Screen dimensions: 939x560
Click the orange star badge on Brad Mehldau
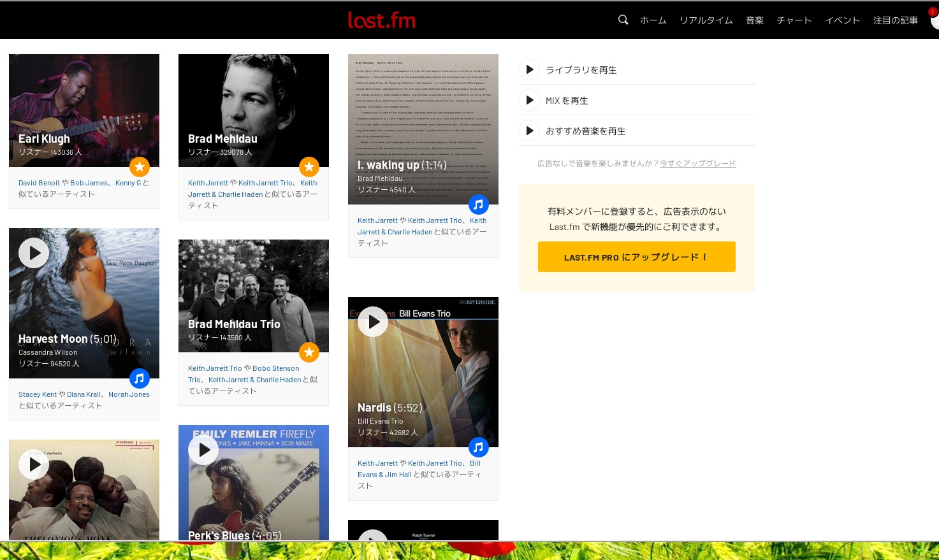click(x=309, y=167)
